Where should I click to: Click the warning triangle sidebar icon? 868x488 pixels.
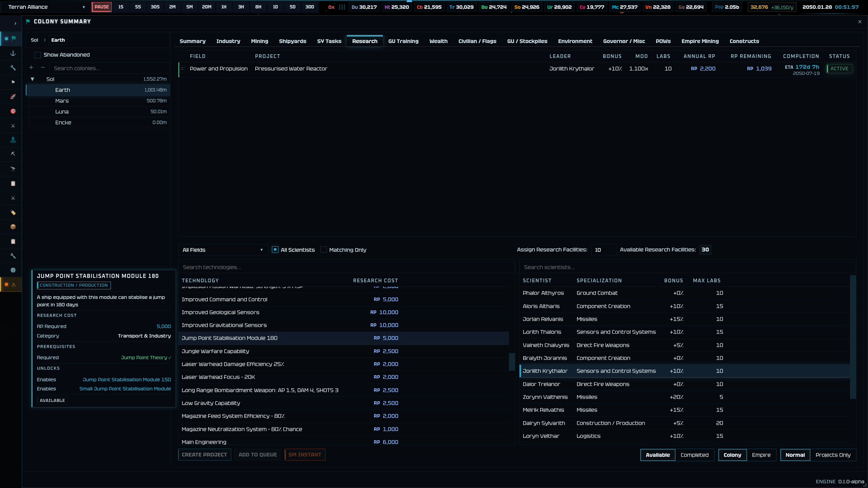14,285
